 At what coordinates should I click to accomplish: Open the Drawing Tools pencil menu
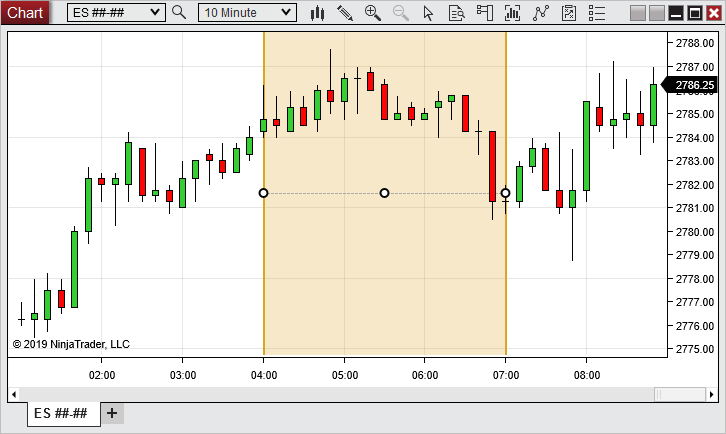[345, 13]
